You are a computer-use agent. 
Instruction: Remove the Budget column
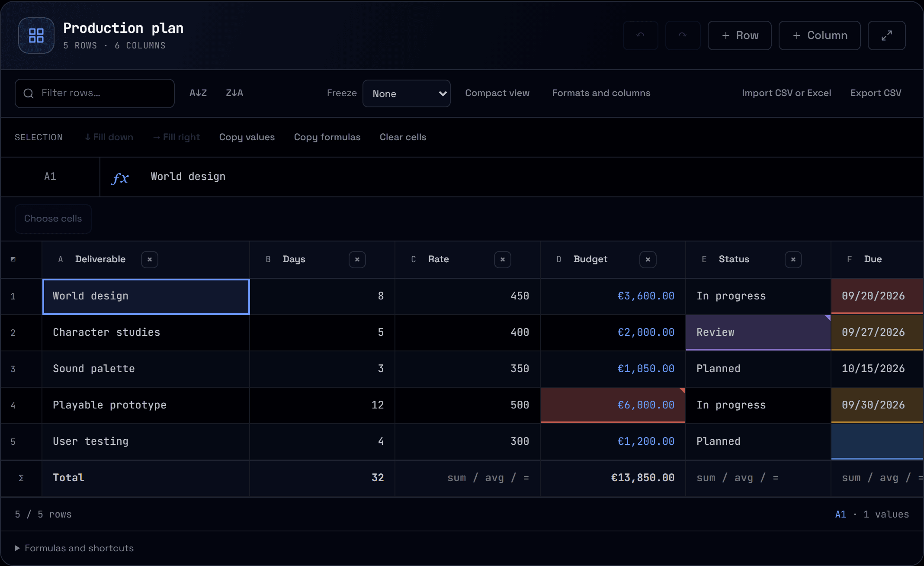pyautogui.click(x=648, y=260)
